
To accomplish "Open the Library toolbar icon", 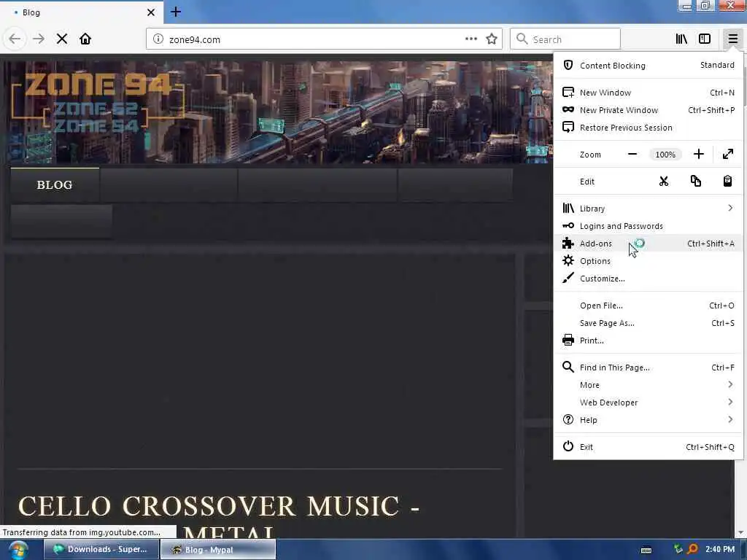I will point(681,39).
